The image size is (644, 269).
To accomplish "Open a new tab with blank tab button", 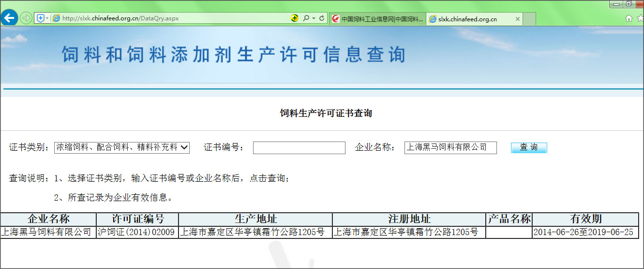I will click(x=529, y=19).
